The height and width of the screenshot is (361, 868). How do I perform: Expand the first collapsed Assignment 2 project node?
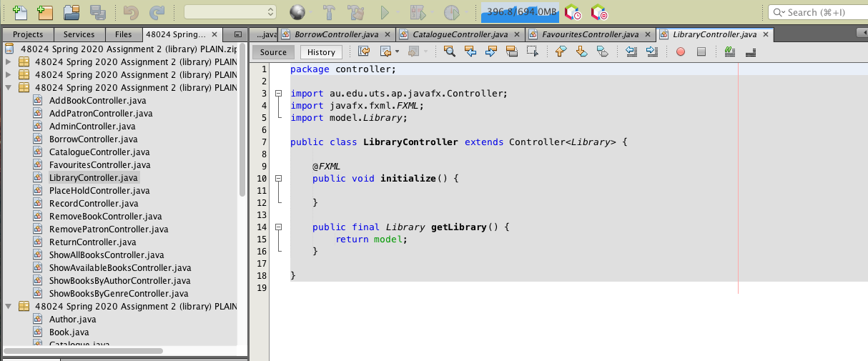coord(9,62)
